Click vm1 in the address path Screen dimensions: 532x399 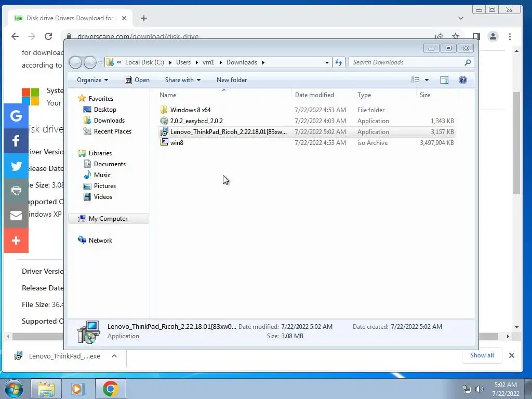pos(208,62)
